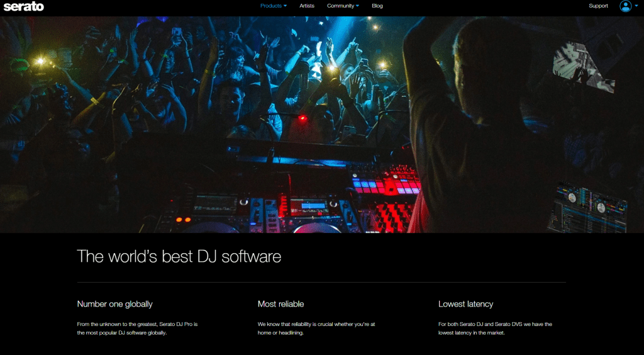This screenshot has height=355, width=644.
Task: Select the "Lowest latency" heading
Action: click(466, 304)
